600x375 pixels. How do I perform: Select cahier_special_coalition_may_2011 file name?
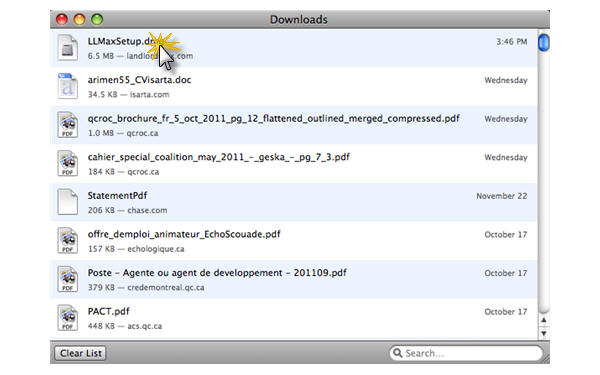click(218, 157)
